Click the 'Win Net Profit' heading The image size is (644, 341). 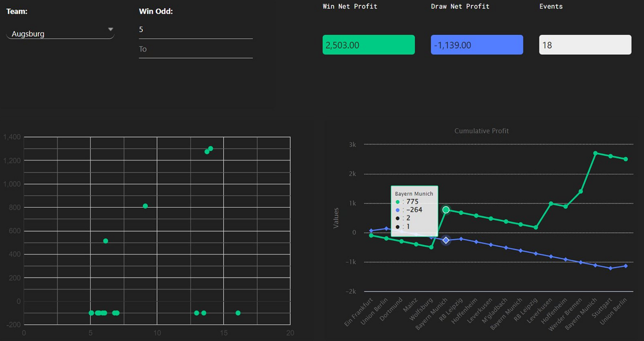click(x=350, y=6)
